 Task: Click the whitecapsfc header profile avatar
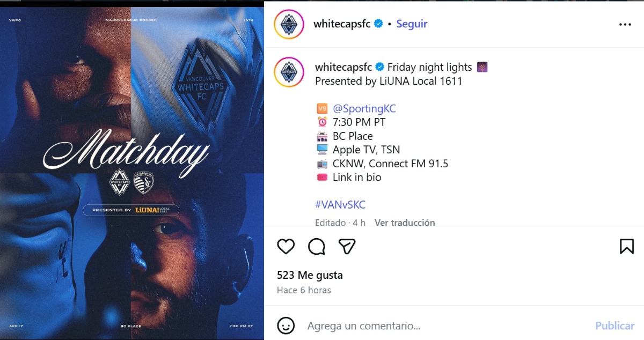[x=289, y=24]
